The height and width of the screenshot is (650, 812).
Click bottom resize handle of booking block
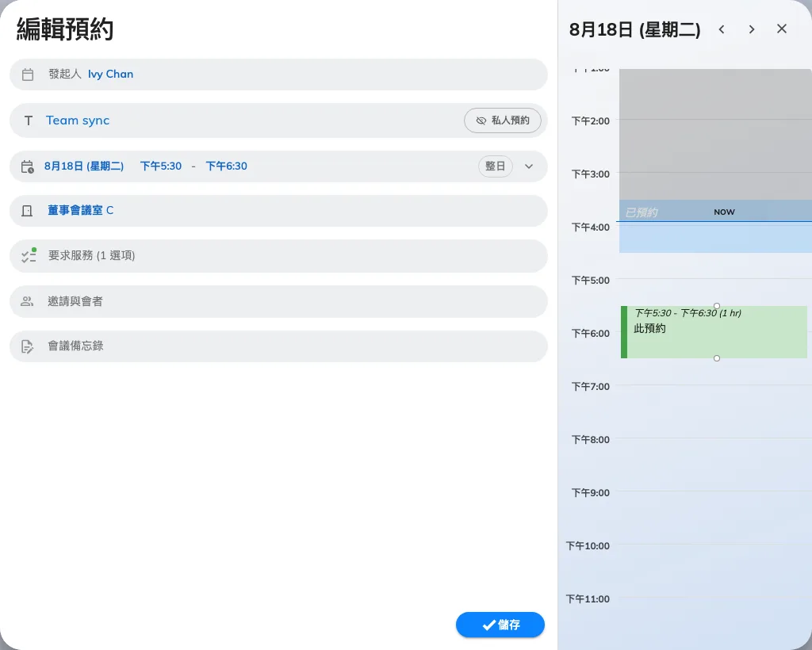click(x=717, y=358)
